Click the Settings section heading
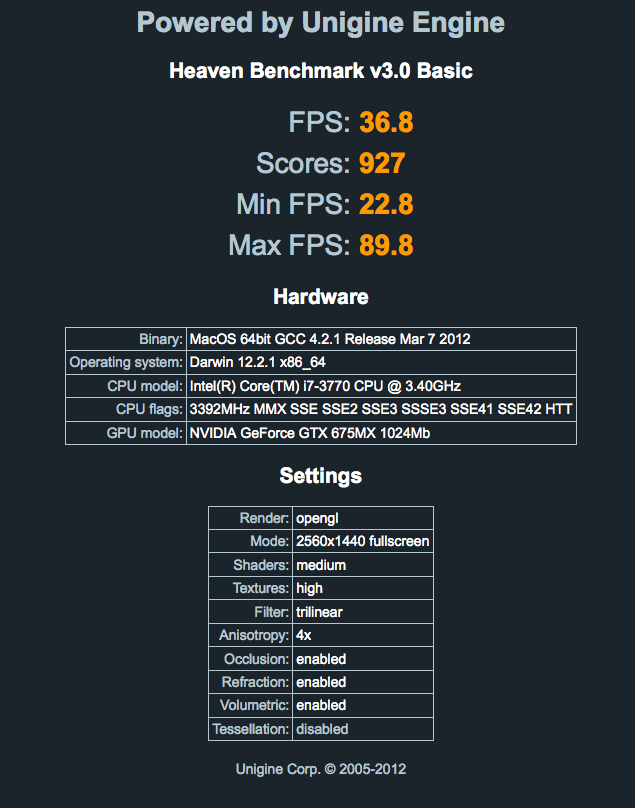Viewport: 635px width, 808px height. pos(321,476)
